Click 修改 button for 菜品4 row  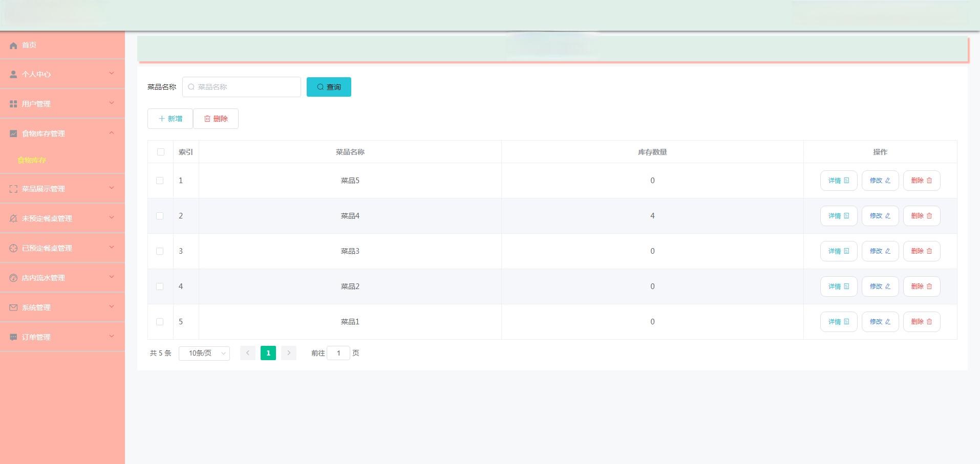pos(880,216)
